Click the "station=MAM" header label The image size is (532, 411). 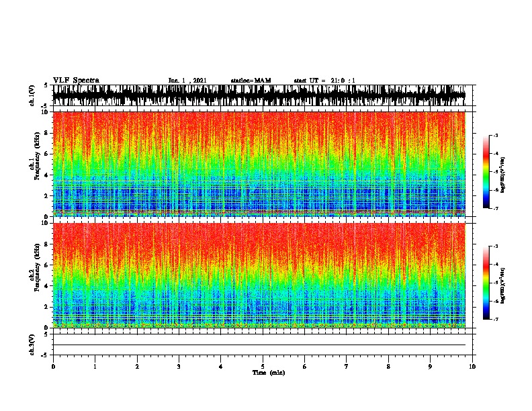[x=251, y=81]
